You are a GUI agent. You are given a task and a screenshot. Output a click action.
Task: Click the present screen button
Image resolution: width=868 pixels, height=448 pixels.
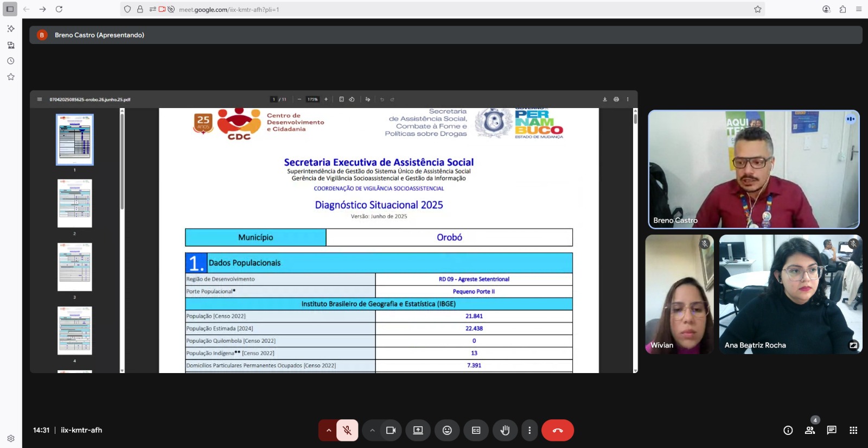coord(418,430)
